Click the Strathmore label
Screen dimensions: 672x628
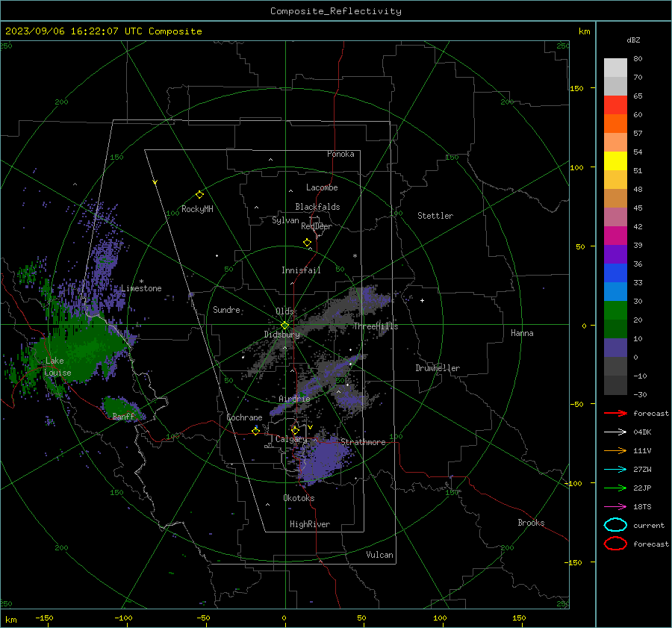coord(363,442)
